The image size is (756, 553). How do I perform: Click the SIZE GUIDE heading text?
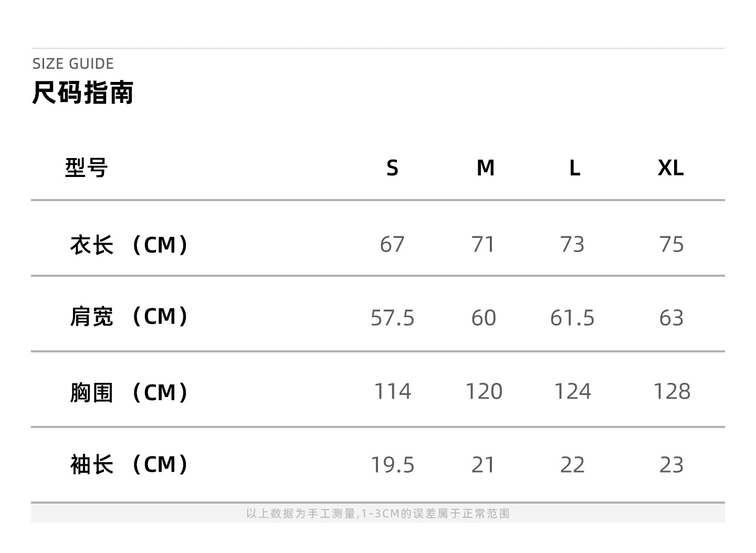(73, 64)
